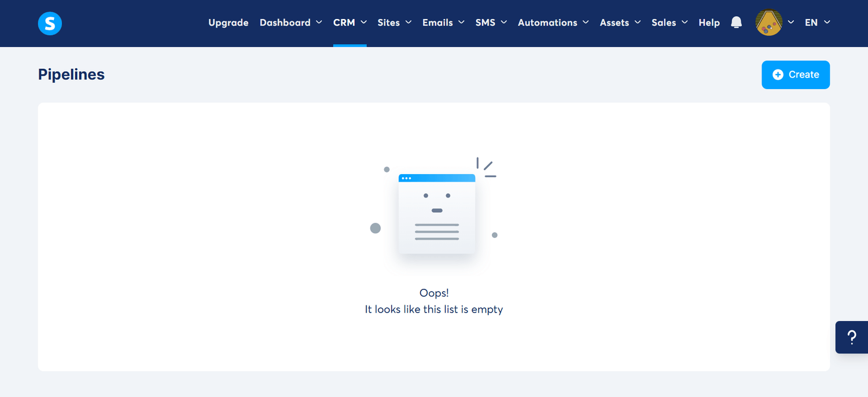Change language via the EN dropdown
The height and width of the screenshot is (397, 868).
tap(811, 23)
